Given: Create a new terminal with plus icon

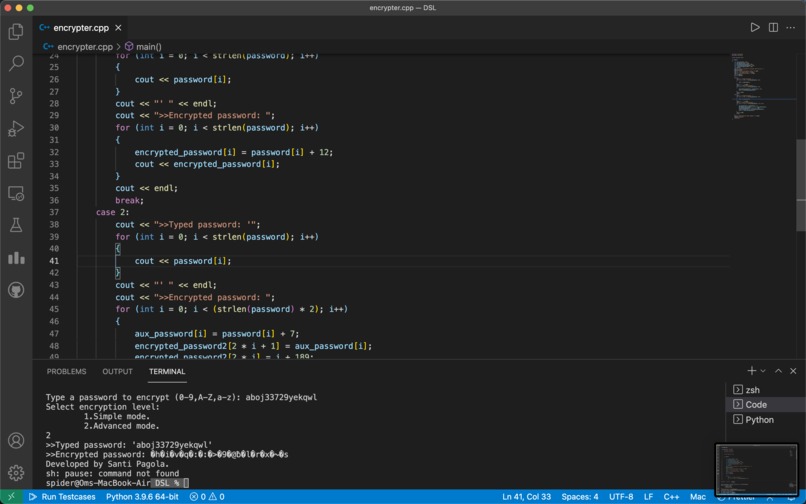Looking at the screenshot, I should click(752, 371).
